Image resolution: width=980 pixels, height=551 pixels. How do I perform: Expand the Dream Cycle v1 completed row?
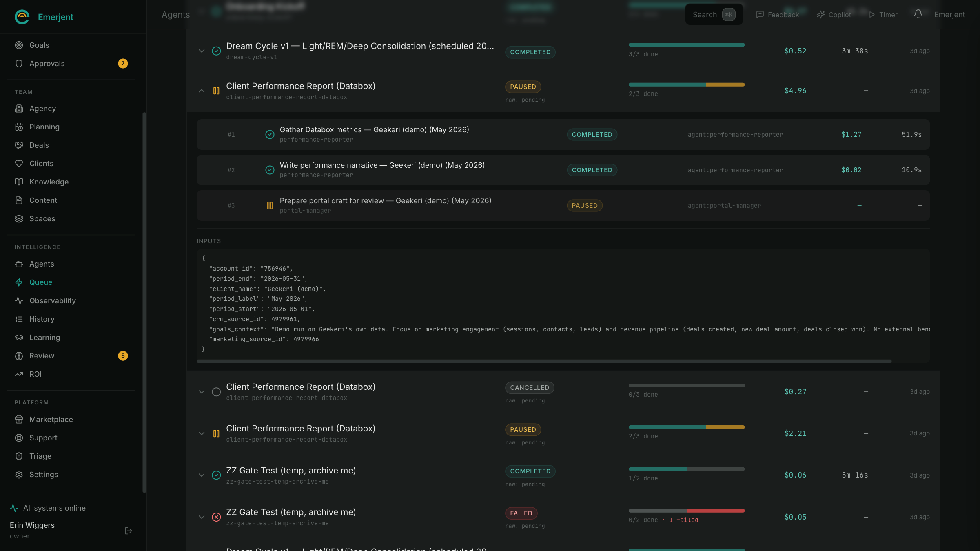point(202,51)
